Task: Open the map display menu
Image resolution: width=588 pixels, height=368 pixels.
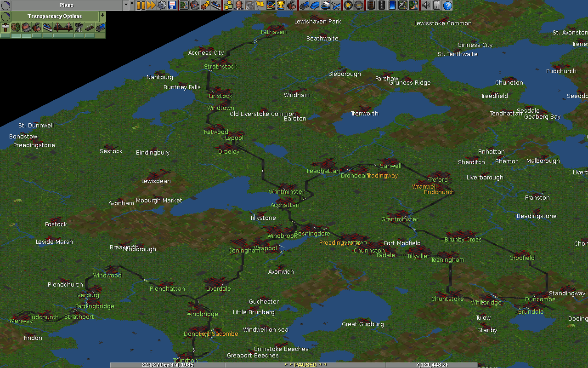Action: click(184, 6)
